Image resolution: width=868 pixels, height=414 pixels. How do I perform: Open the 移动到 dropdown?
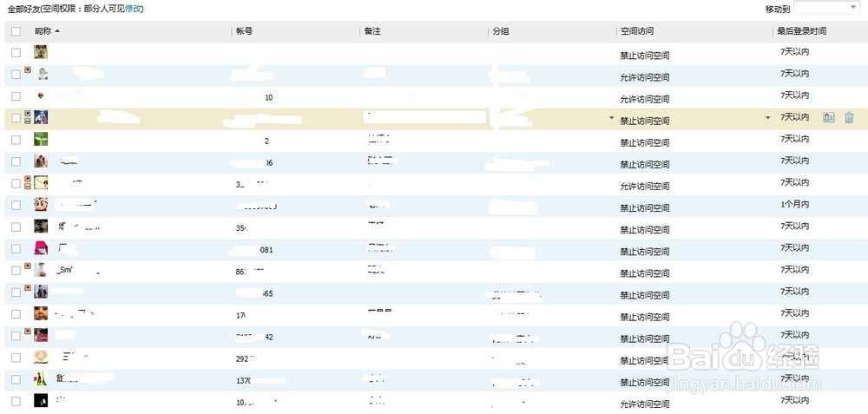coord(826,8)
